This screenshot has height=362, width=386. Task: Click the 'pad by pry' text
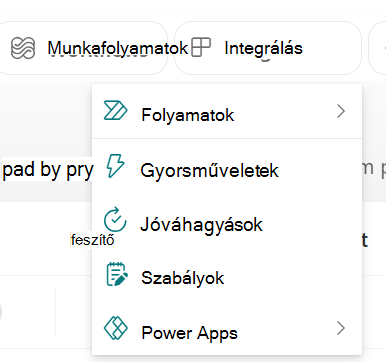pos(48,170)
